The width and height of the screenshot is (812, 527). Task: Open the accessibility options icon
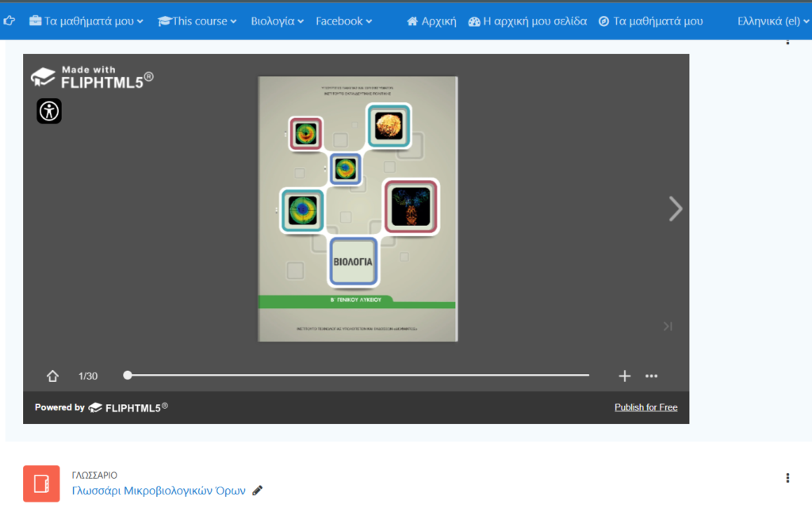(49, 111)
